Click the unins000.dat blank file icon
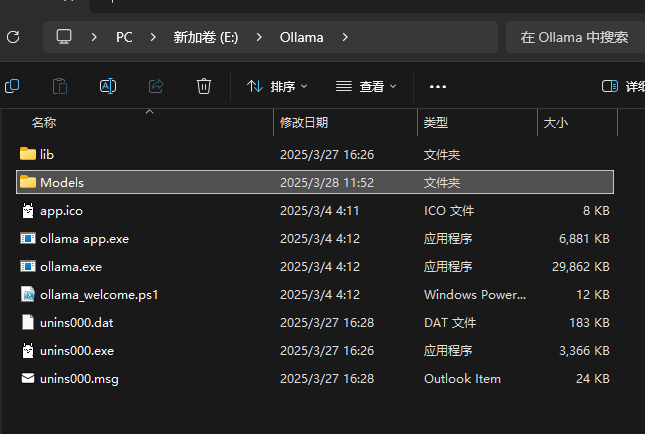This screenshot has height=434, width=645. (28, 323)
